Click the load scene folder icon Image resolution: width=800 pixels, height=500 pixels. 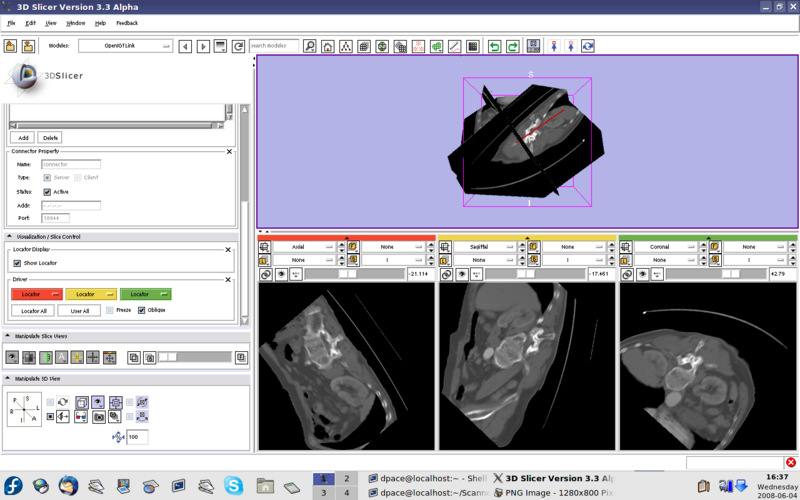(10, 46)
